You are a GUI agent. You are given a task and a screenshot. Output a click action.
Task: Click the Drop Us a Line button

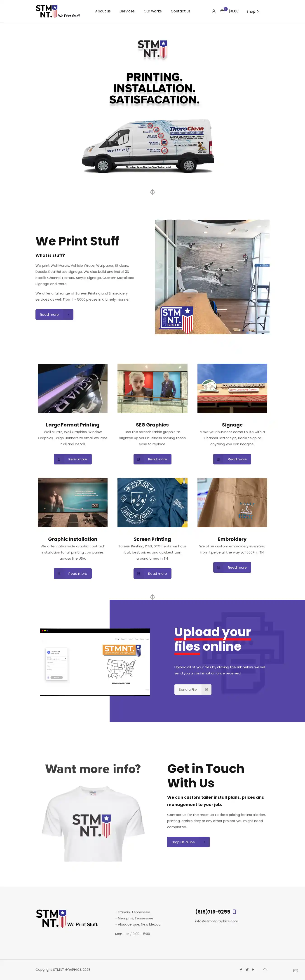coord(188,842)
